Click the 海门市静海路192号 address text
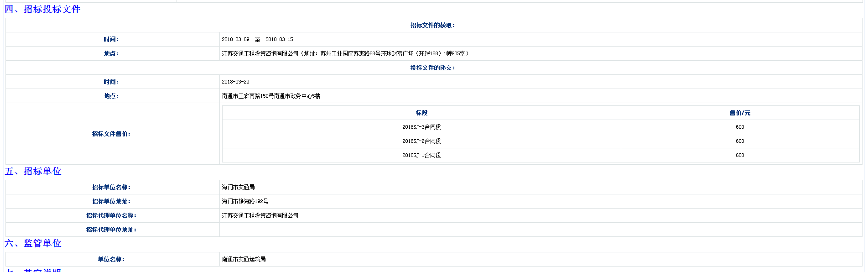Screen dimensions: 868x272 pos(245,202)
